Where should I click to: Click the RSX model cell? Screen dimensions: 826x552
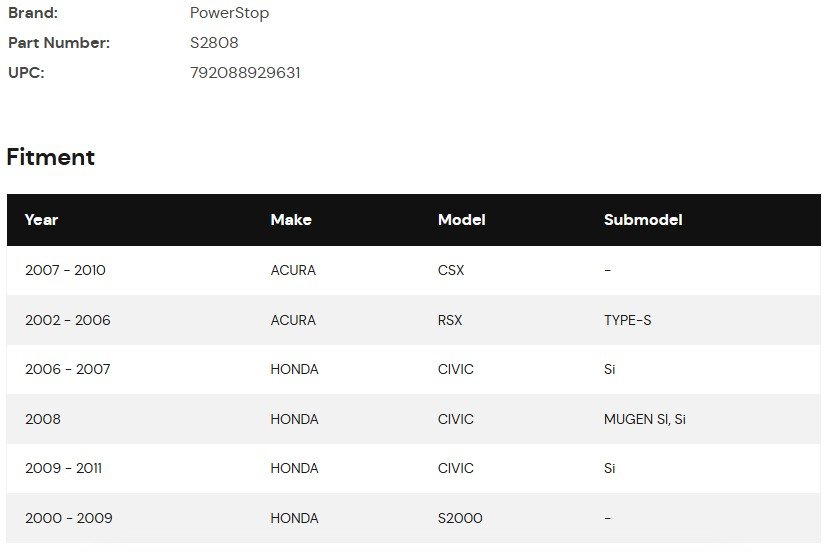450,320
